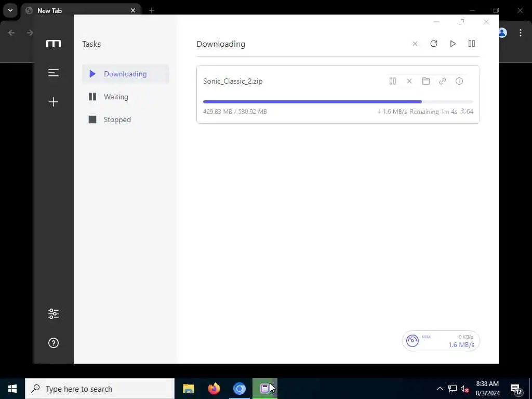Show hidden system tray icons
The width and height of the screenshot is (532, 399).
pyautogui.click(x=440, y=389)
